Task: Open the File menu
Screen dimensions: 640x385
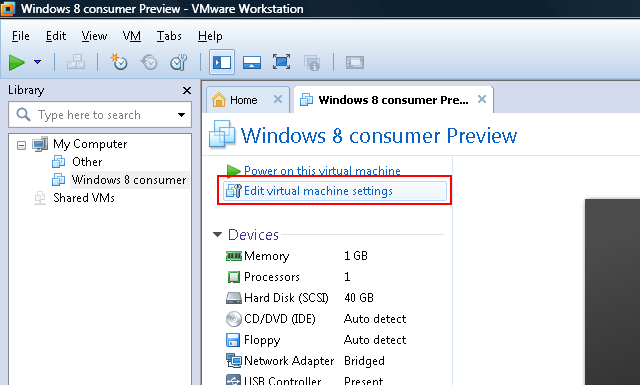Action: click(x=20, y=36)
